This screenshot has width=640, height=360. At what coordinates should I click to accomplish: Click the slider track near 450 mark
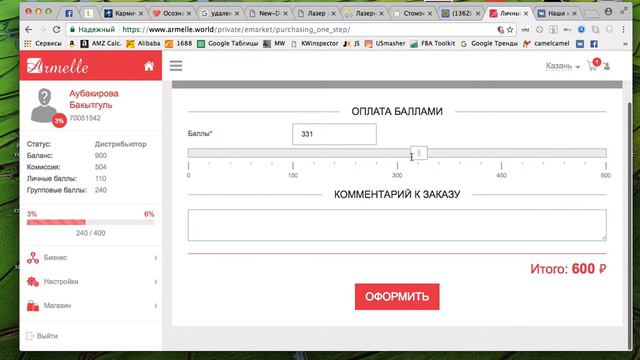tap(501, 153)
